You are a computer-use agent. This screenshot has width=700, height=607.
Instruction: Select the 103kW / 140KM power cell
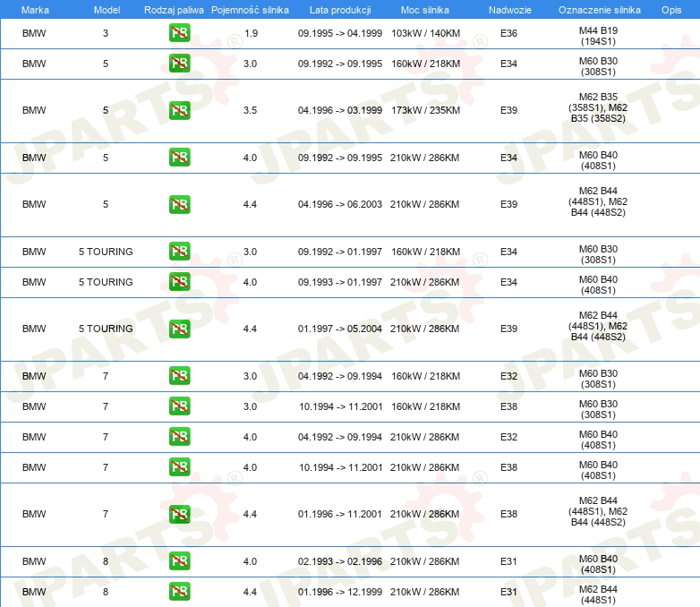(x=425, y=33)
